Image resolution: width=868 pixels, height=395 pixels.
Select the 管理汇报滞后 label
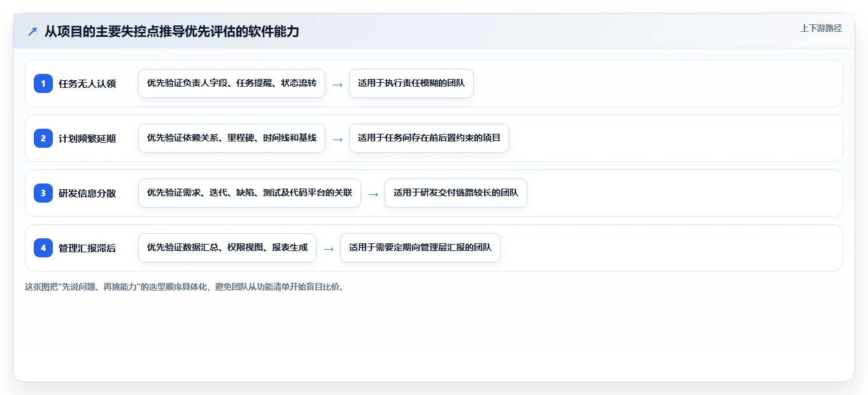pyautogui.click(x=87, y=248)
